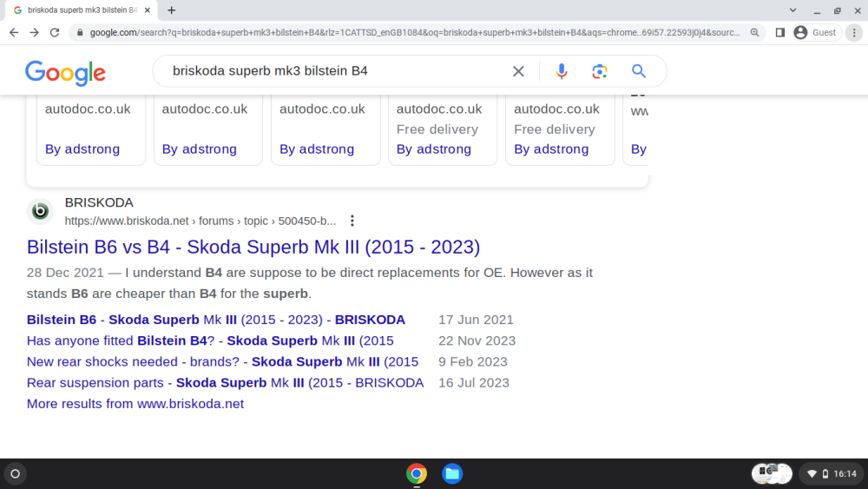
Task: Open the tab search dropdown arrow
Action: pos(792,10)
